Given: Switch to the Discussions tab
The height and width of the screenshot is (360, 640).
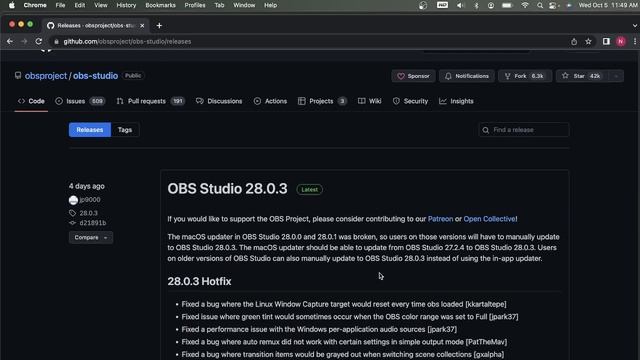Looking at the screenshot, I should click(x=219, y=101).
